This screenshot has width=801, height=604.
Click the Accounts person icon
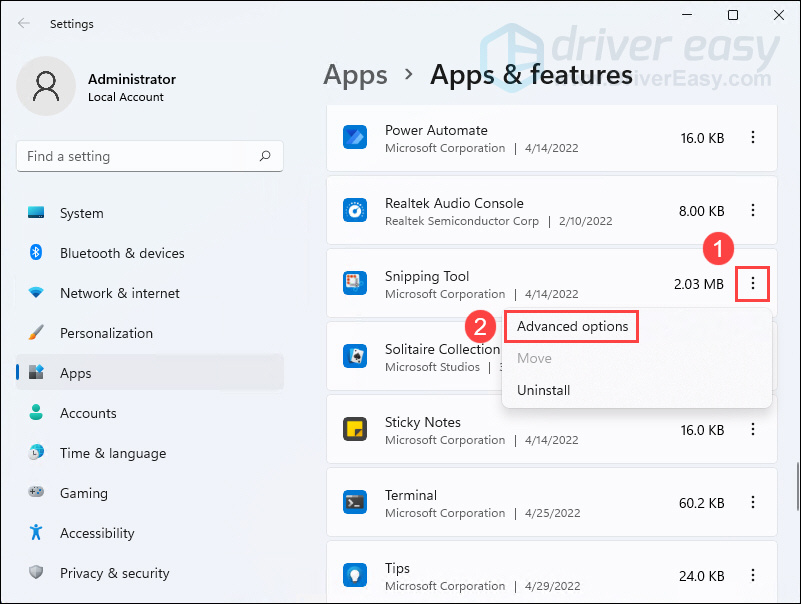[36, 412]
